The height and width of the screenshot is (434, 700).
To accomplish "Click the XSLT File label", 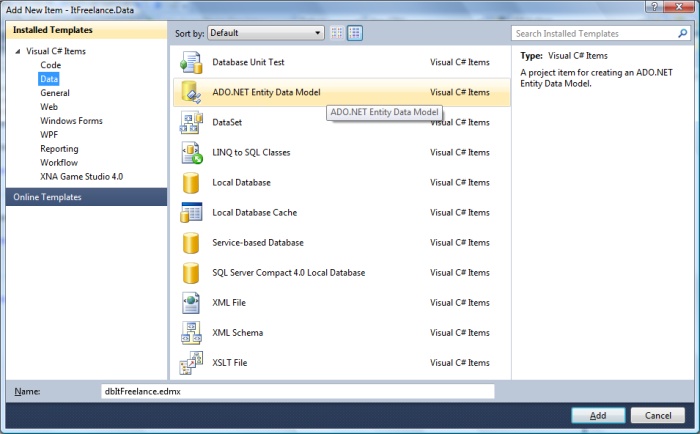I will tap(230, 363).
